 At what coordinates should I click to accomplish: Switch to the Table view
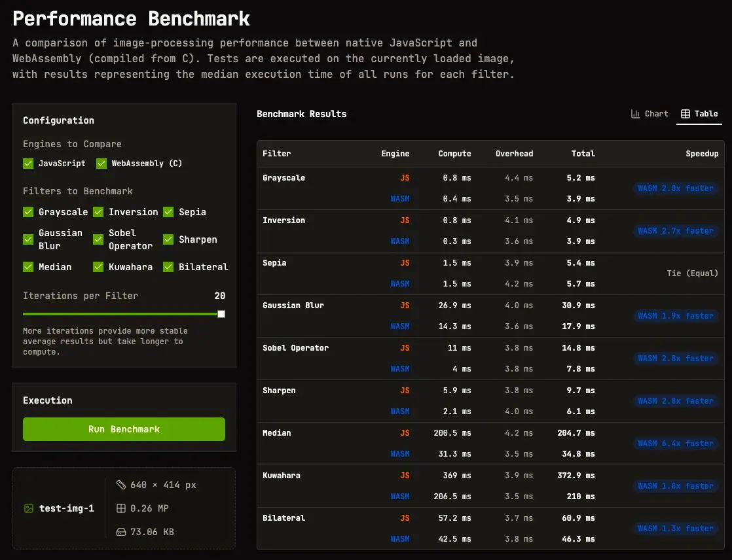(699, 113)
